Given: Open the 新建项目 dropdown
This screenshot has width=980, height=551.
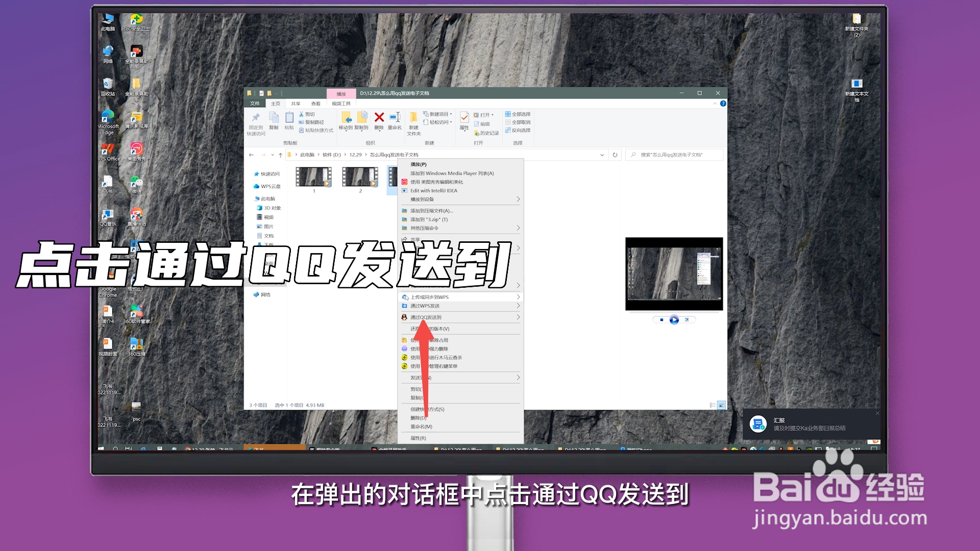Looking at the screenshot, I should pos(437,114).
